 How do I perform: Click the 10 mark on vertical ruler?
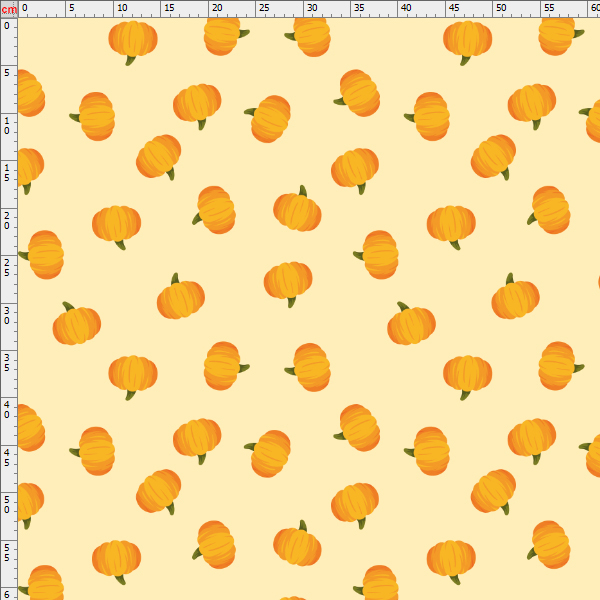tap(7, 126)
